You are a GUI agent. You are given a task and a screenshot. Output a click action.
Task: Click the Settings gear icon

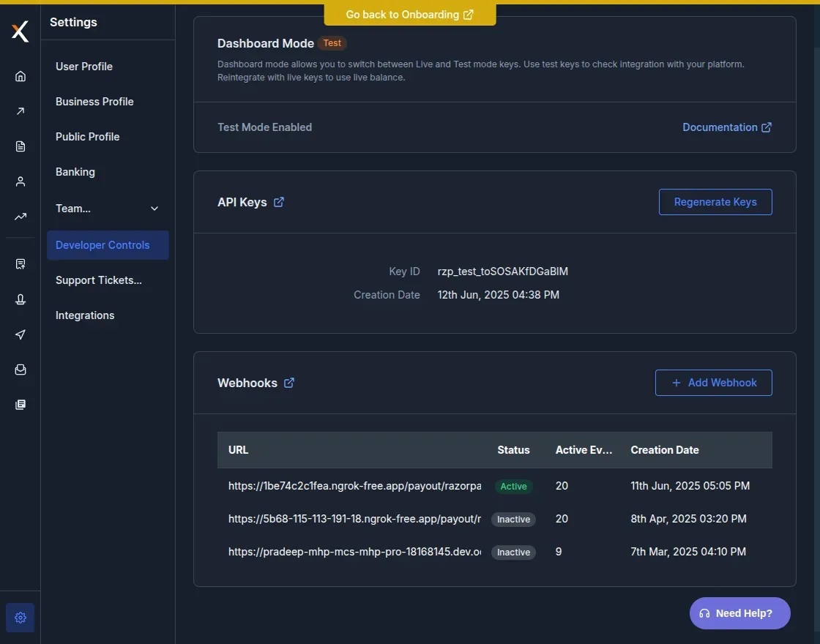coord(20,617)
